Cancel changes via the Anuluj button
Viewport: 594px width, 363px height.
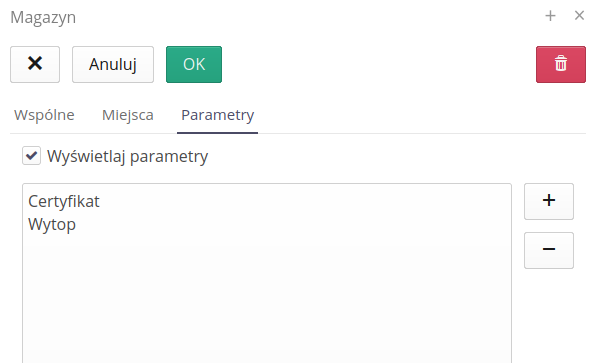113,64
